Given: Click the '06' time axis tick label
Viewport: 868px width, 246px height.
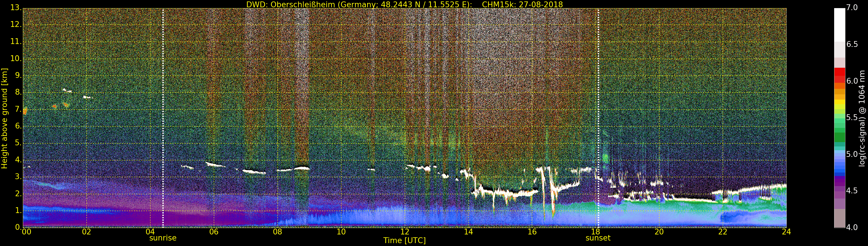Looking at the screenshot, I should pyautogui.click(x=214, y=232).
